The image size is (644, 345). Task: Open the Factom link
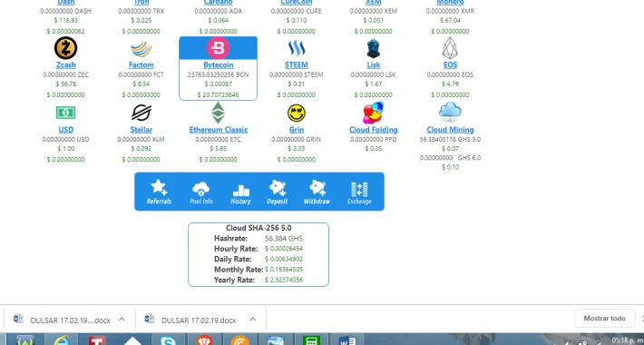click(141, 65)
